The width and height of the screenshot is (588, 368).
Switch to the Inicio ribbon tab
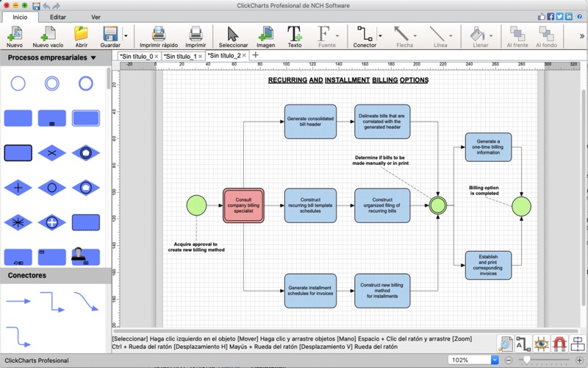point(20,17)
